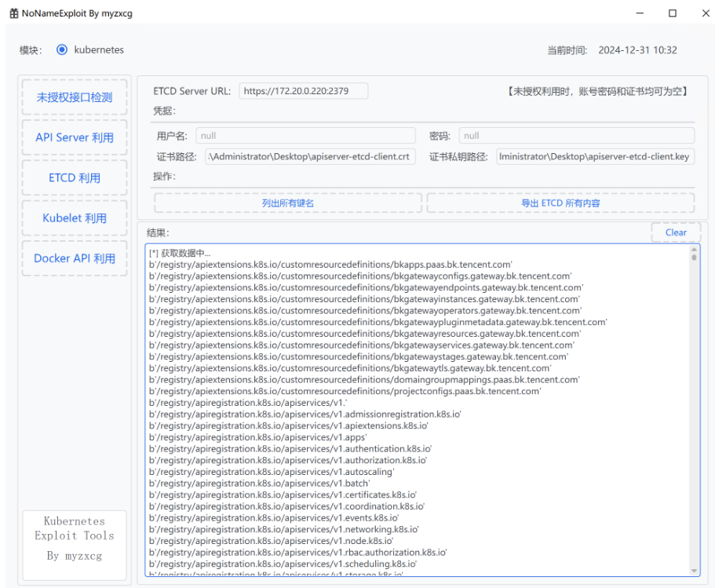Click the NoNameExploit app icon in title bar
The width and height of the screenshot is (715, 588).
click(x=14, y=13)
